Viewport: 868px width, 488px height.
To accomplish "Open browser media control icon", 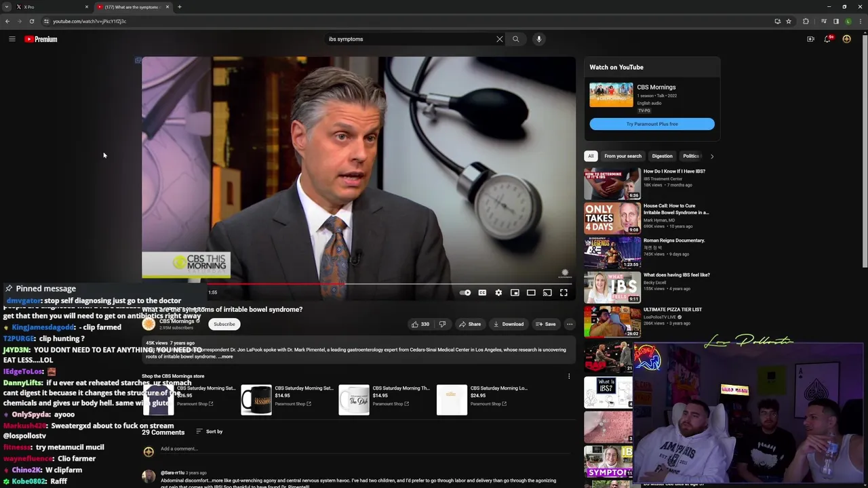I will pos(824,21).
